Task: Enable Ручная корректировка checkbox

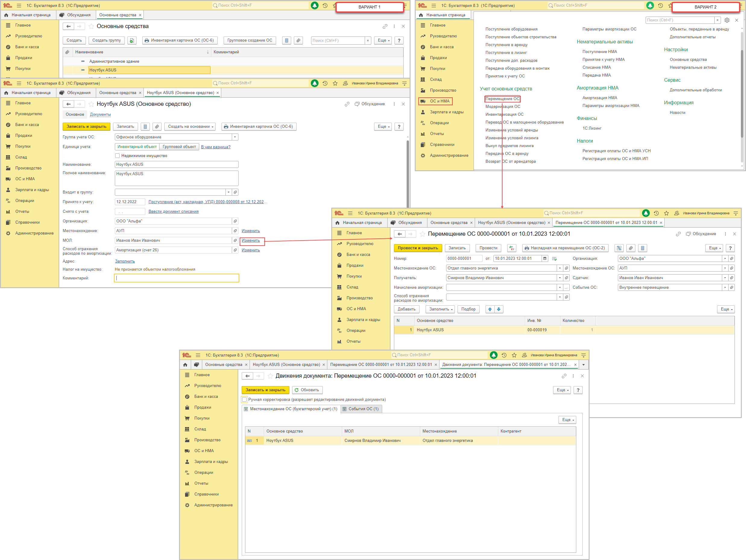Action: click(x=244, y=400)
